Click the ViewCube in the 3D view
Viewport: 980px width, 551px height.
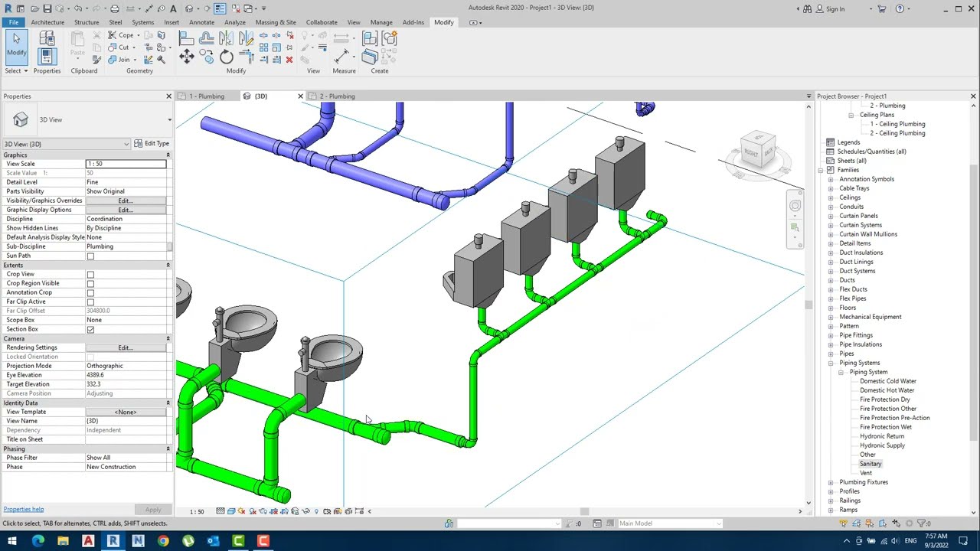[x=758, y=151]
